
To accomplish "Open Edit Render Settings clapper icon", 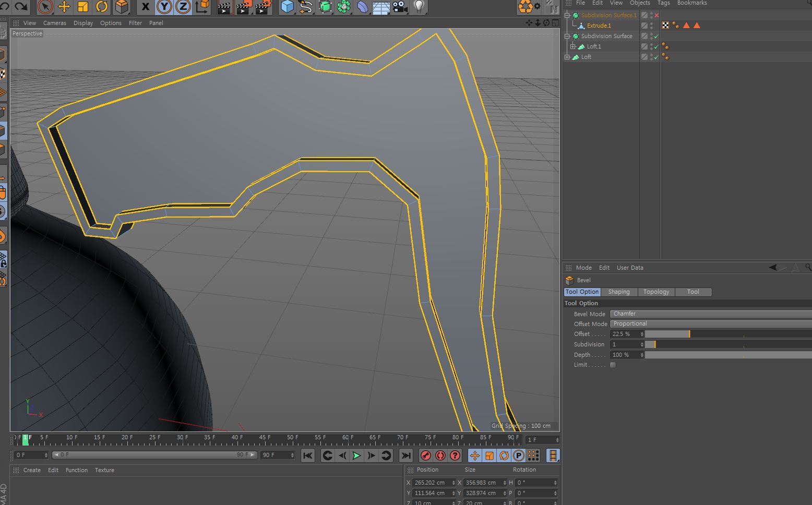I will [x=263, y=7].
